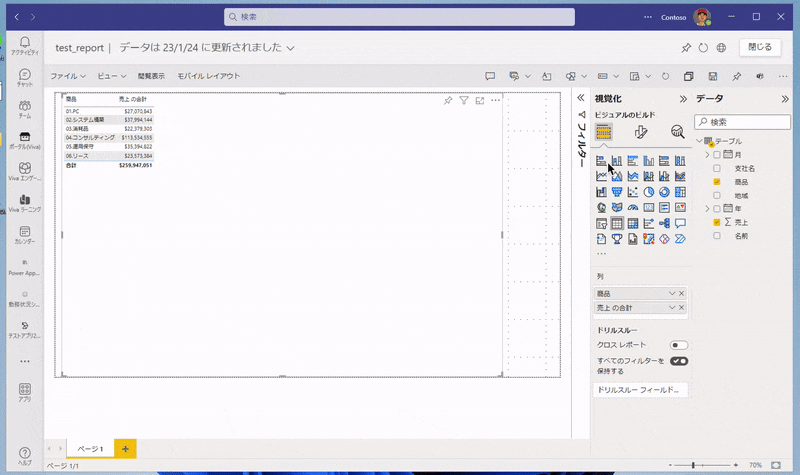Open more toolbar options ellipsis
Screen dimensions: 800x475
click(783, 76)
